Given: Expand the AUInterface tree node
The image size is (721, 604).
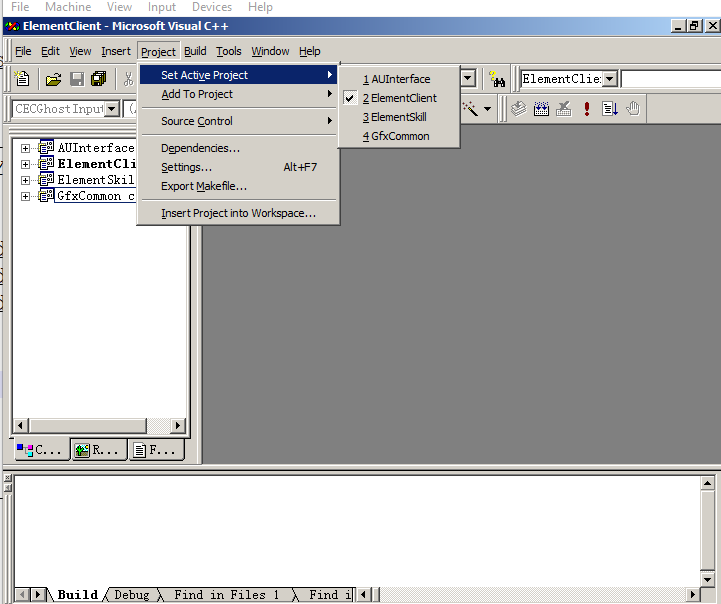Looking at the screenshot, I should (25, 148).
